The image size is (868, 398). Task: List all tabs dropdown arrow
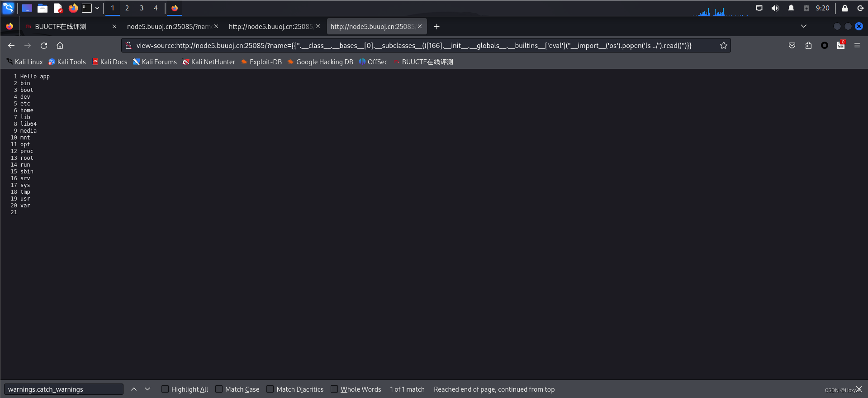pyautogui.click(x=804, y=26)
